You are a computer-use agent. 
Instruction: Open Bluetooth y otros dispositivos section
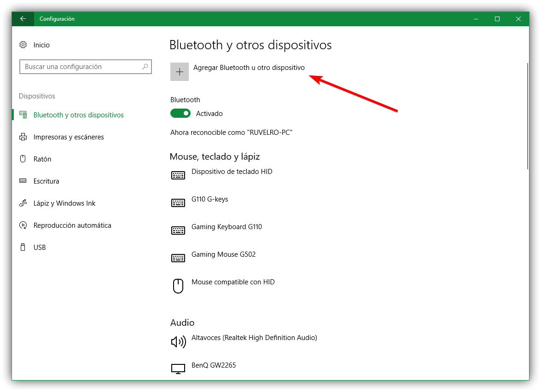pos(78,115)
